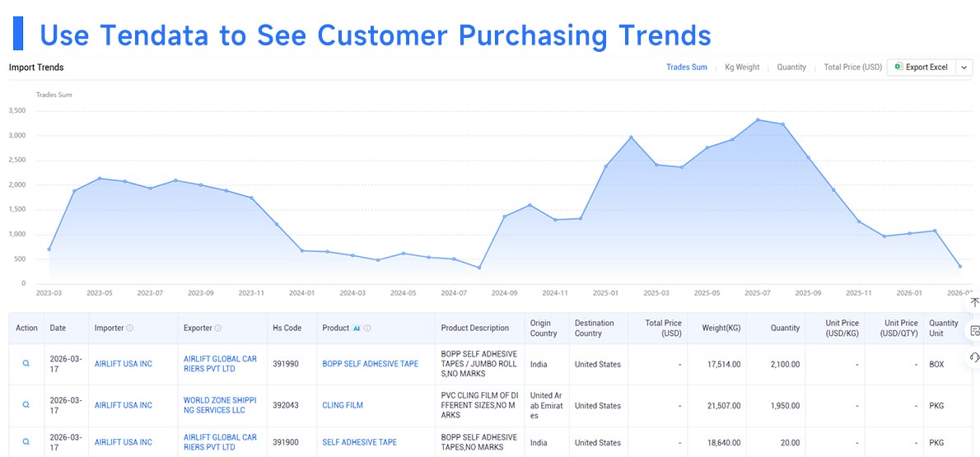Open SELF ADHESIVE TAPE product link in third row
This screenshot has height=457, width=980.
point(359,442)
